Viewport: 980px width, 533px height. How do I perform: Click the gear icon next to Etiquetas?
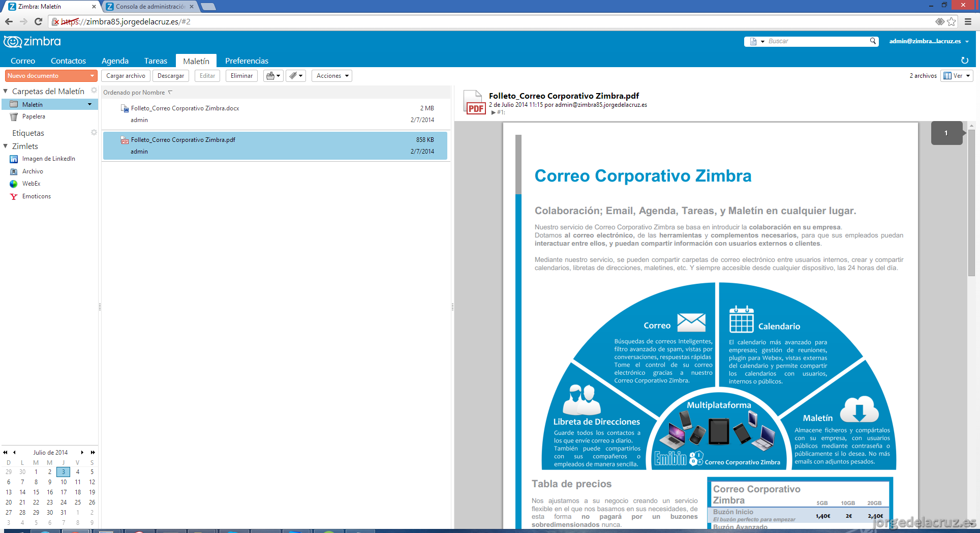[x=94, y=132]
